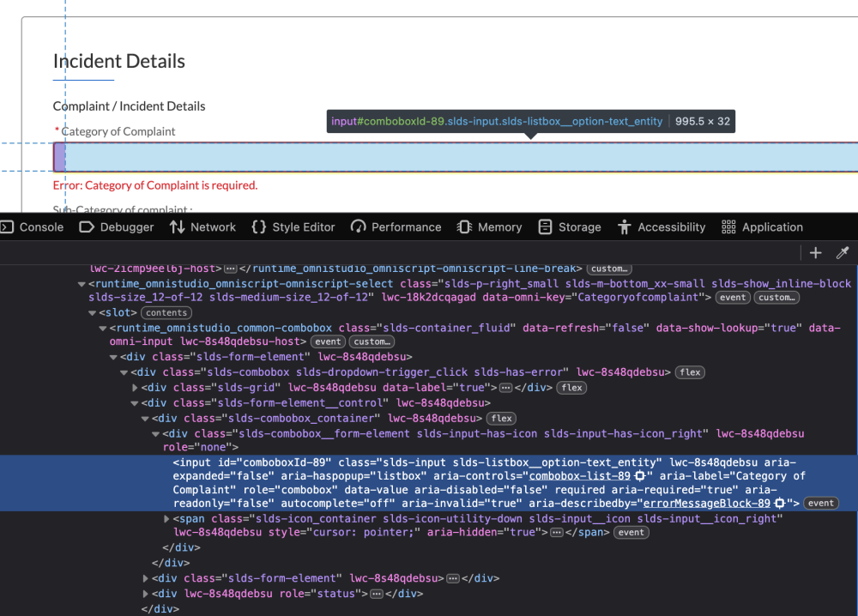Click the Memory chip icon
Image resolution: width=858 pixels, height=616 pixels.
(464, 227)
